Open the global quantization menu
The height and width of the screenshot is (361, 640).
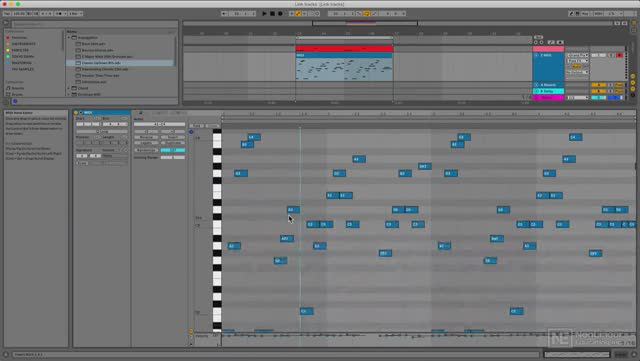(76, 13)
